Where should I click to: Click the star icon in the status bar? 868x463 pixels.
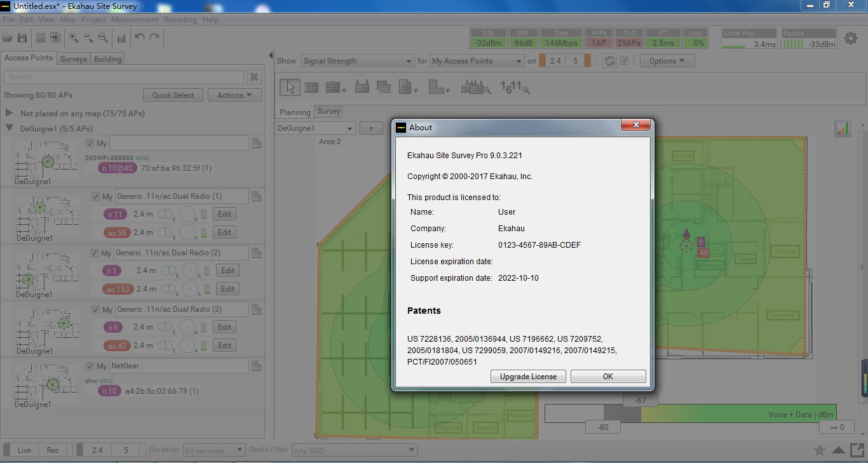coord(820,450)
